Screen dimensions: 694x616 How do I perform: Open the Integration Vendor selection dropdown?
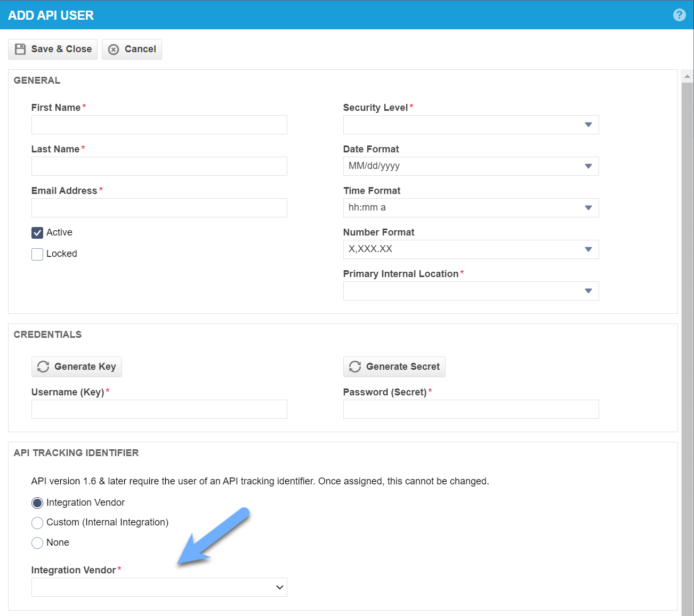pyautogui.click(x=279, y=587)
